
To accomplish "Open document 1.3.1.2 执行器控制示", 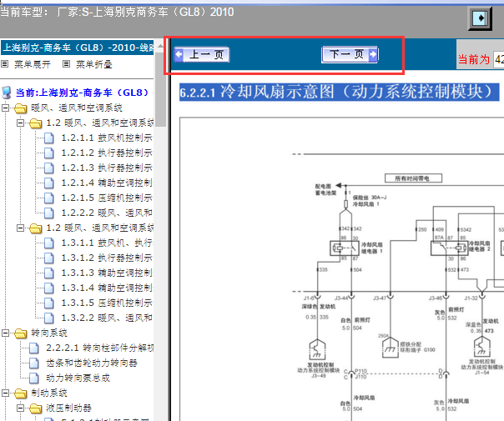I will (x=107, y=258).
